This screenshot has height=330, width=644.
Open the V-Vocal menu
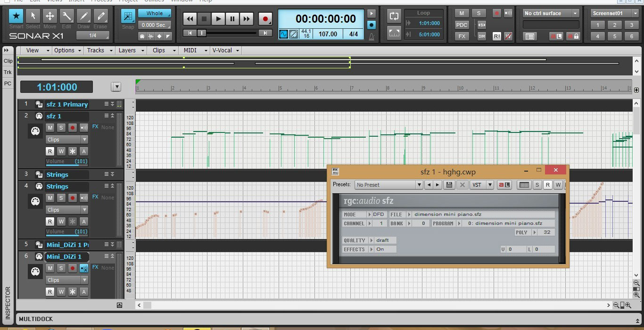pyautogui.click(x=226, y=50)
